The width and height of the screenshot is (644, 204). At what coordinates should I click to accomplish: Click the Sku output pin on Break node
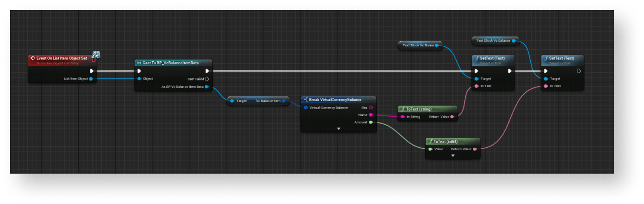(x=371, y=108)
